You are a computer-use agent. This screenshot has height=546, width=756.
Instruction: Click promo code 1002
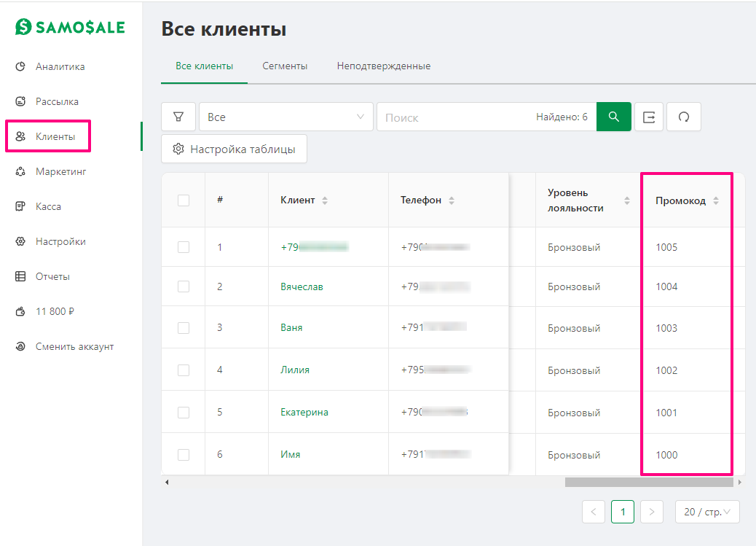pos(666,370)
